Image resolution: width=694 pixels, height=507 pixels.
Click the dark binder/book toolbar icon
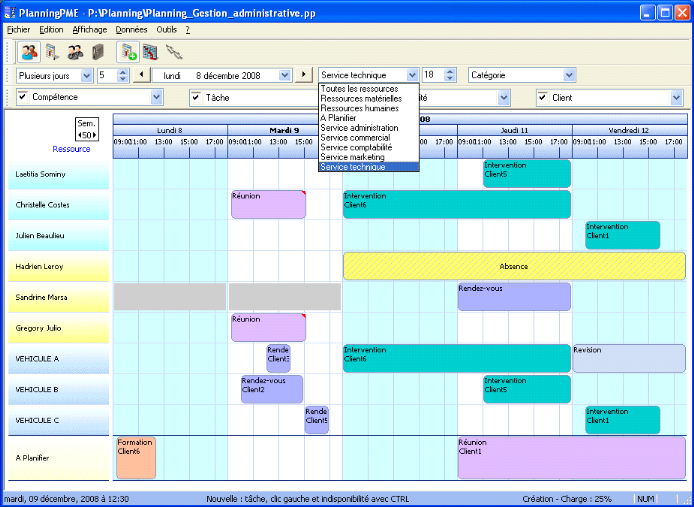(98, 52)
